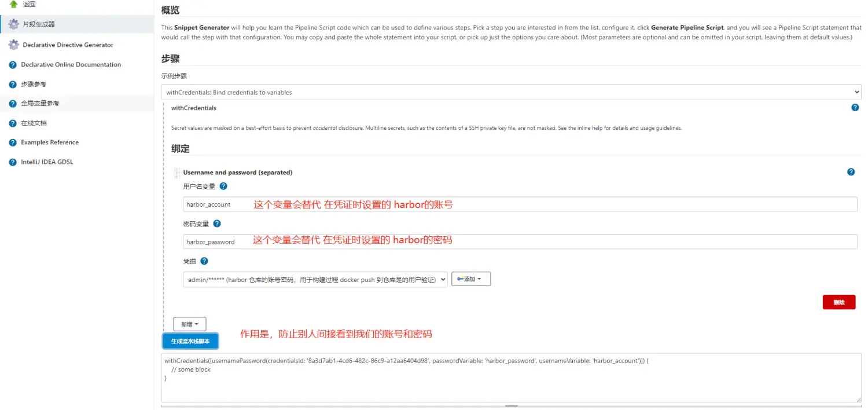868x410 pixels.
Task: Open the 示例步骤 withCredentials dropdown
Action: coord(511,92)
